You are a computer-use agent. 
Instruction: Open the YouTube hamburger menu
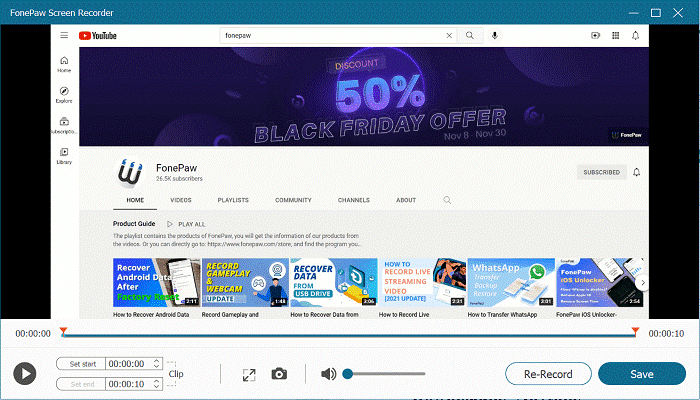(x=64, y=35)
